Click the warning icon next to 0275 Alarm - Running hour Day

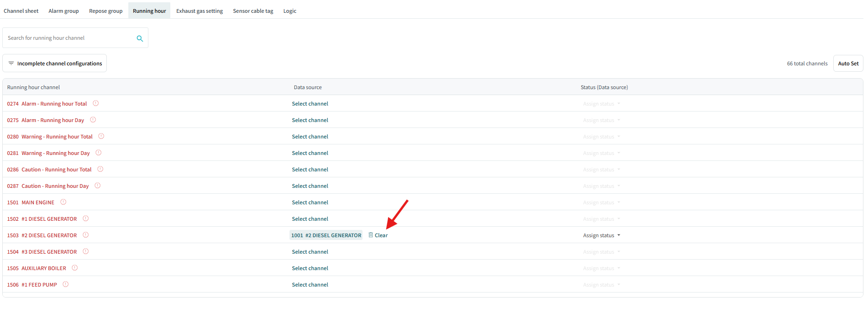[x=93, y=120]
